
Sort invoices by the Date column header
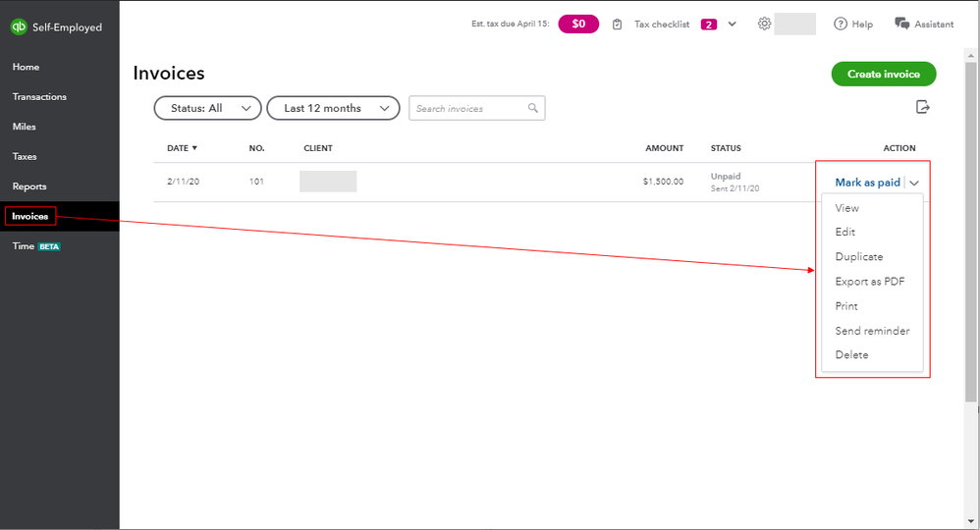(182, 148)
